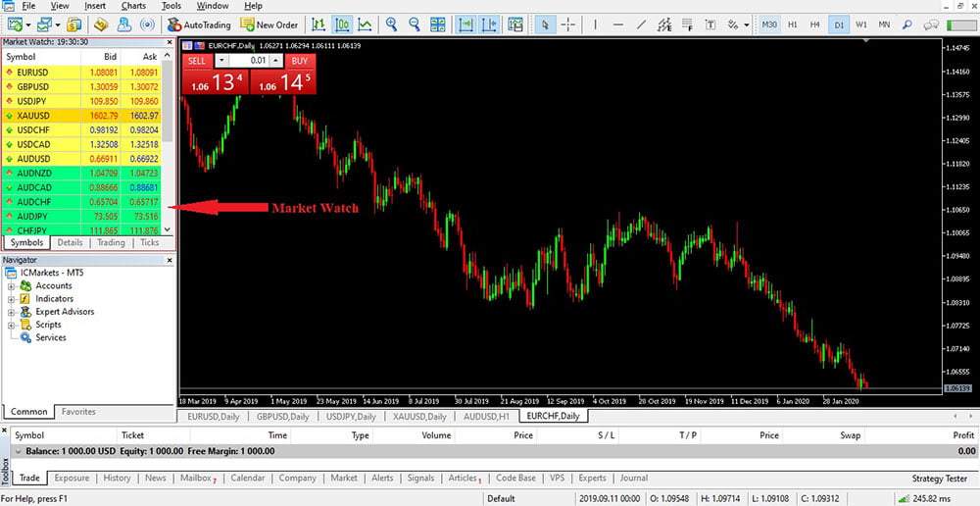Select the Fibonacci retracement tool
Viewport: 980px width, 506px height.
(688, 25)
